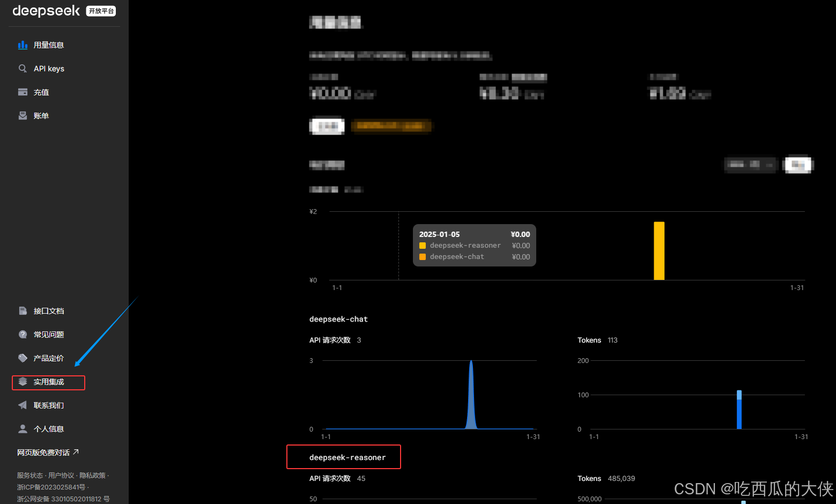Select 实用集成 in the sidebar
This screenshot has width=836, height=504.
pos(49,382)
